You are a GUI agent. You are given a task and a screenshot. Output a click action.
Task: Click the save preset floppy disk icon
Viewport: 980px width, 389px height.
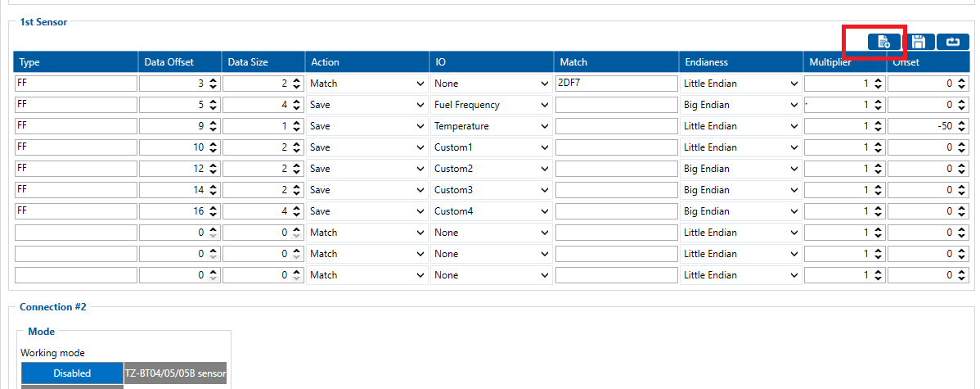click(x=918, y=42)
